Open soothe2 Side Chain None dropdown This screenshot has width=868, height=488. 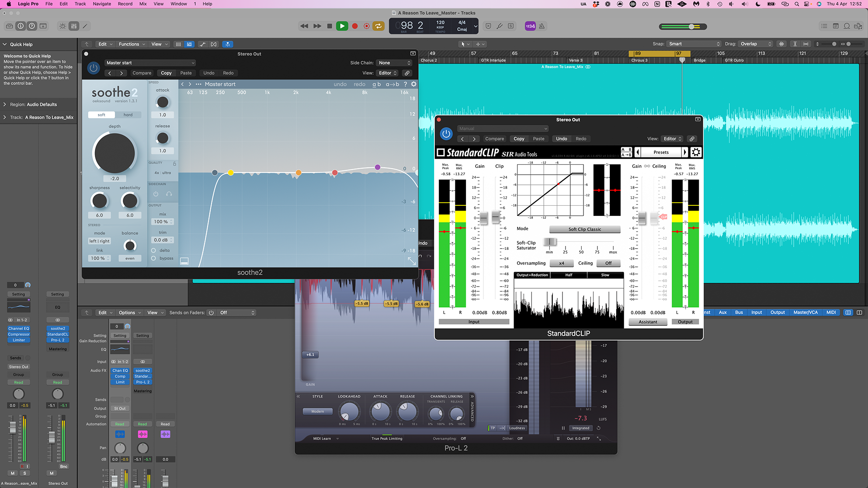click(395, 63)
